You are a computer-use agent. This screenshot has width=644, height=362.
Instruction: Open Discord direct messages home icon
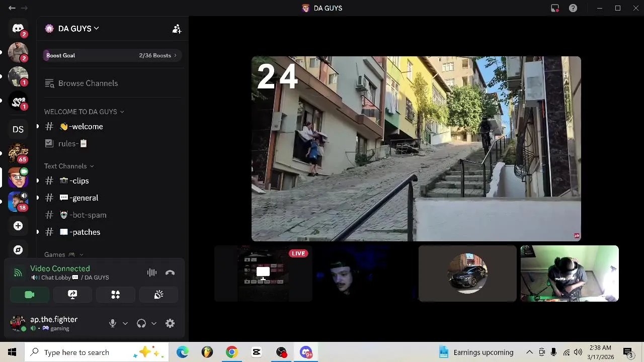coord(18,28)
